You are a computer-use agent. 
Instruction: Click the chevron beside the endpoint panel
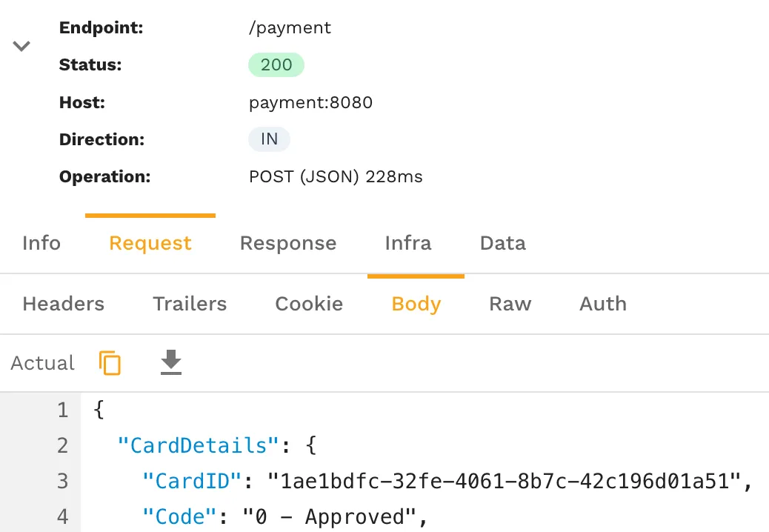(21, 46)
